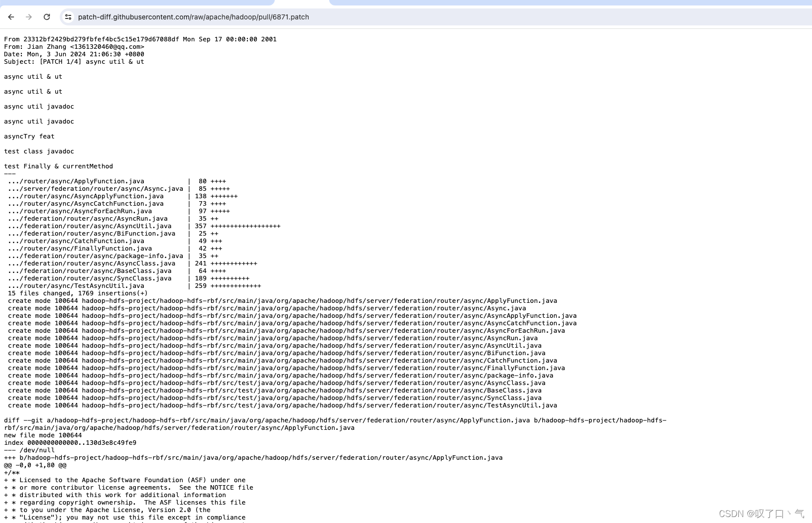Screen dimensions: 812x523
Task: Click 'test Finally & currentMethod' line
Action: [x=59, y=166]
